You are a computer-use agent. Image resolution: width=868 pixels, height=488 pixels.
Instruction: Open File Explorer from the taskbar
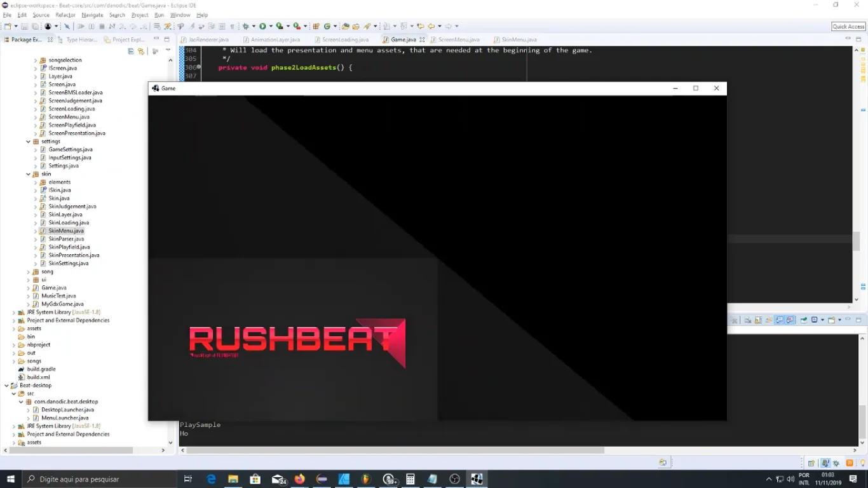tap(233, 479)
